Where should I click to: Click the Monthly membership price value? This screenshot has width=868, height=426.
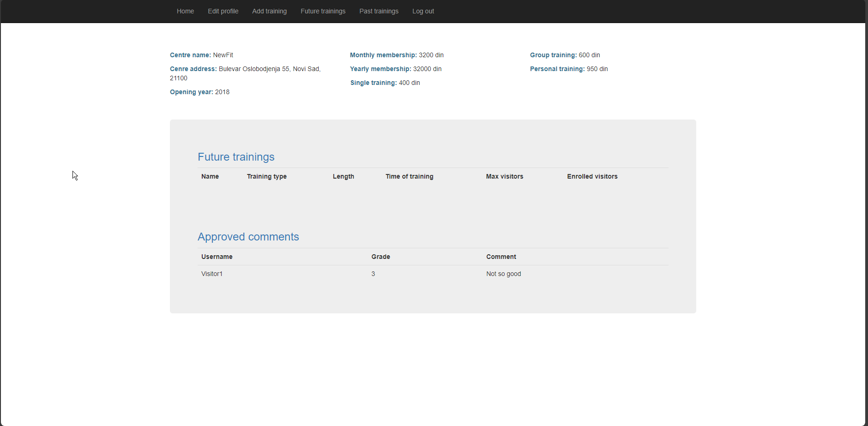[431, 55]
